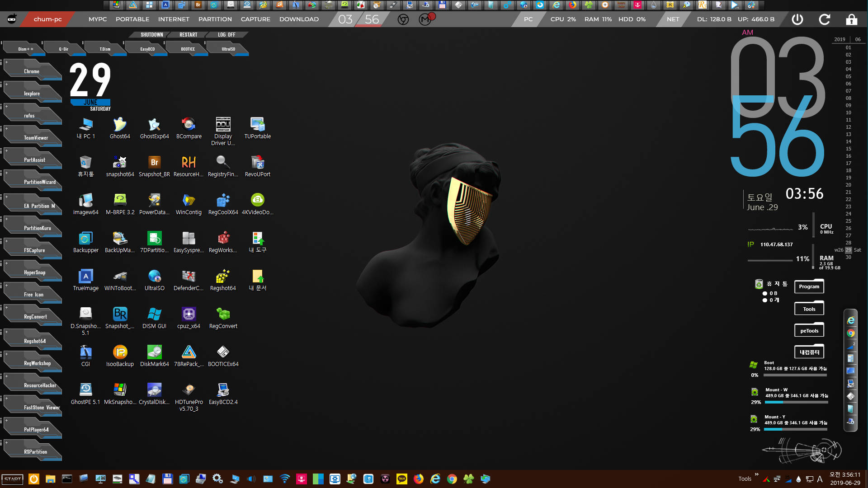Screen dimensions: 868x488
Task: Click the power icon in top bar
Action: [797, 19]
